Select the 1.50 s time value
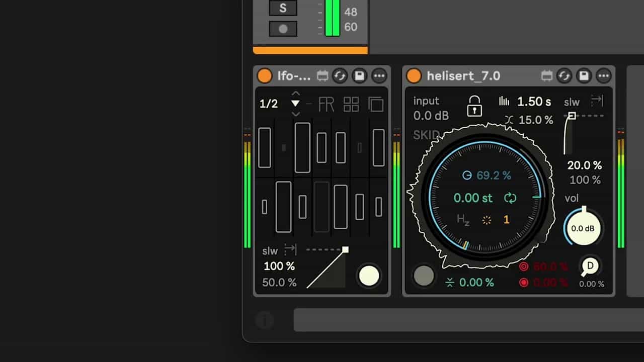The image size is (644, 362). click(x=534, y=102)
